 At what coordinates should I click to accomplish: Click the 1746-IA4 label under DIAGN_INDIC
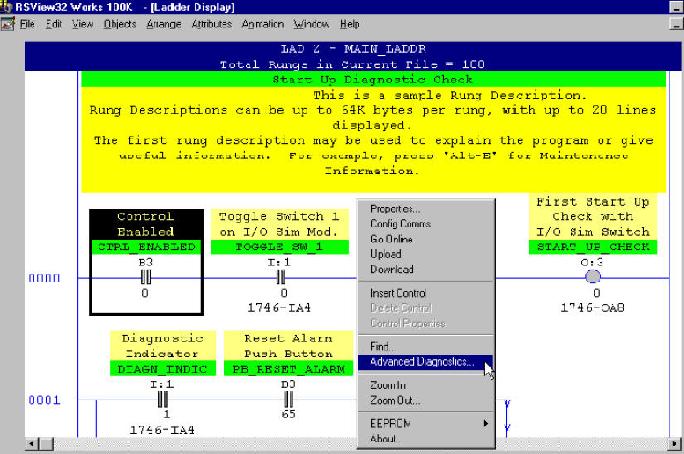[162, 430]
